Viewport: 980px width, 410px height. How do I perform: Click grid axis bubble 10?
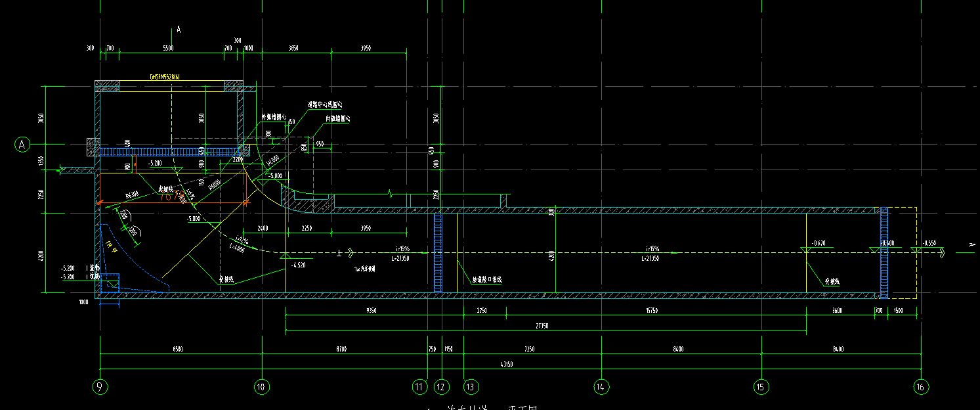pyautogui.click(x=261, y=387)
